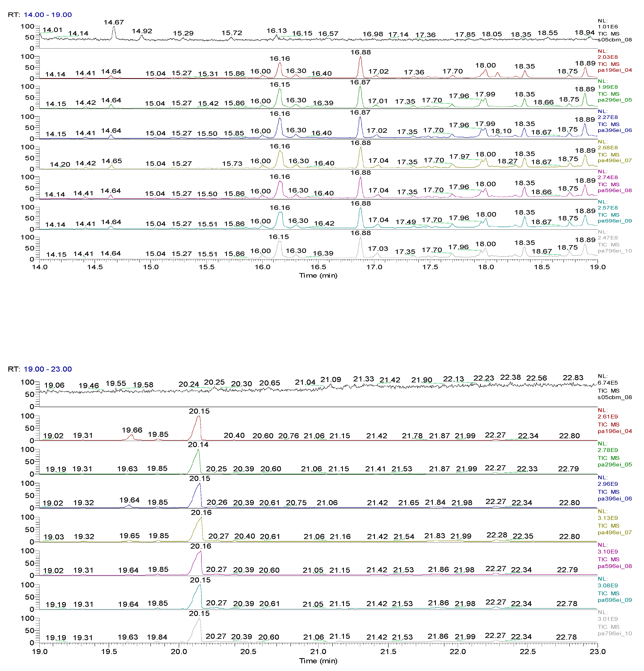Screen dimensions: 644x671
Task: Select the 14.92 peak label
Action: pos(142,31)
